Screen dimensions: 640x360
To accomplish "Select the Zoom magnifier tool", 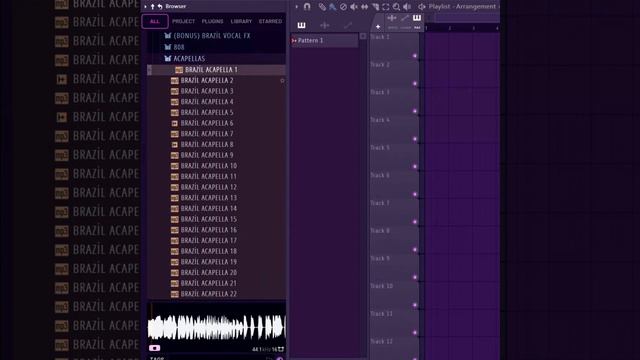I will 396,7.
